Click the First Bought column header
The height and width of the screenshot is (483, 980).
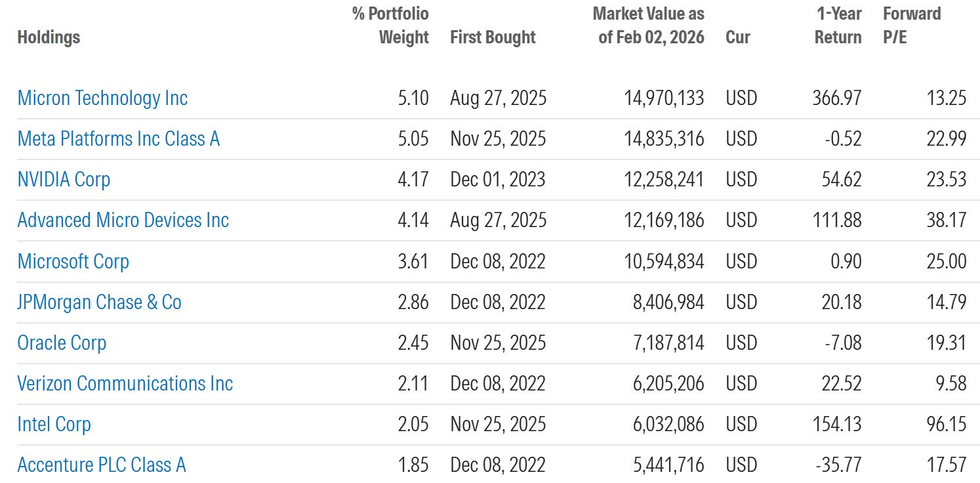click(493, 37)
